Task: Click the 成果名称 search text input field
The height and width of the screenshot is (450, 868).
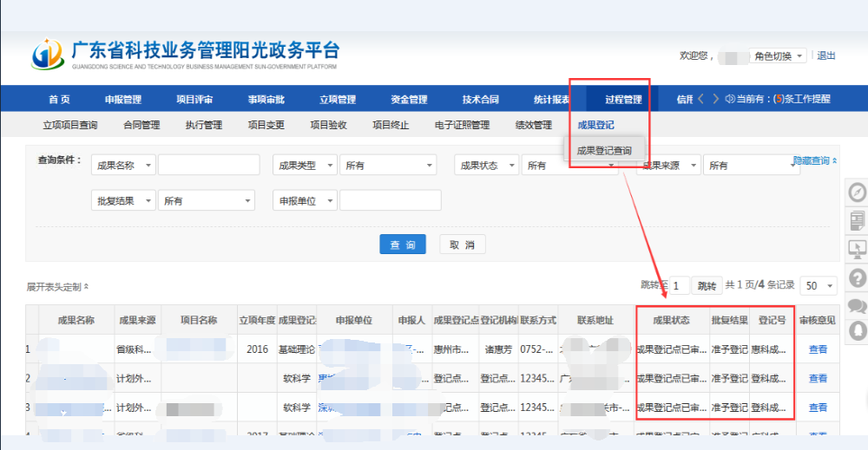Action: [208, 165]
